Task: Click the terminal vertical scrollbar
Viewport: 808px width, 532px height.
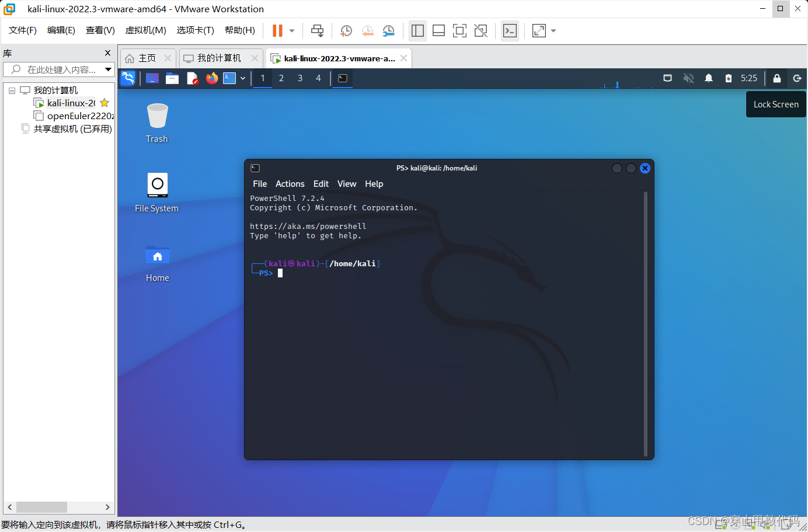Action: [x=646, y=324]
